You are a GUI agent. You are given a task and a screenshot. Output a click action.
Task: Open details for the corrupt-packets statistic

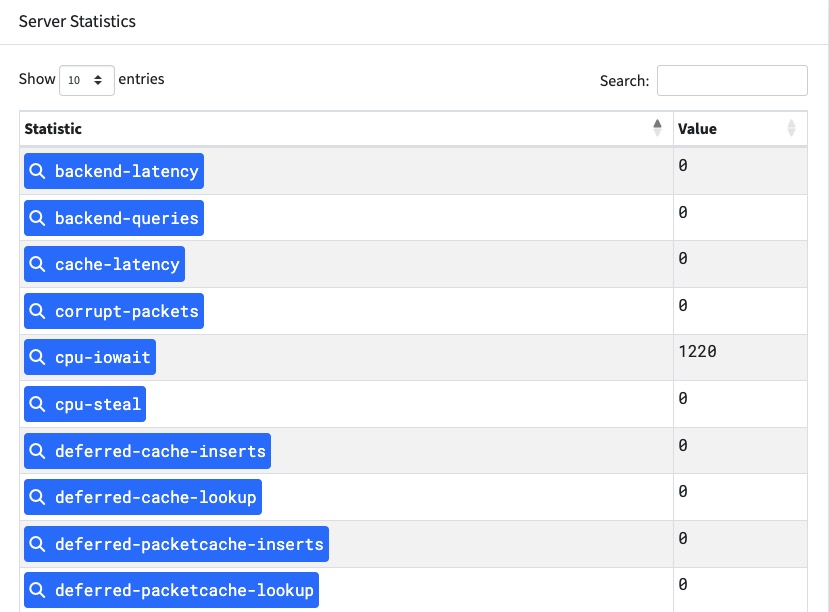[113, 310]
